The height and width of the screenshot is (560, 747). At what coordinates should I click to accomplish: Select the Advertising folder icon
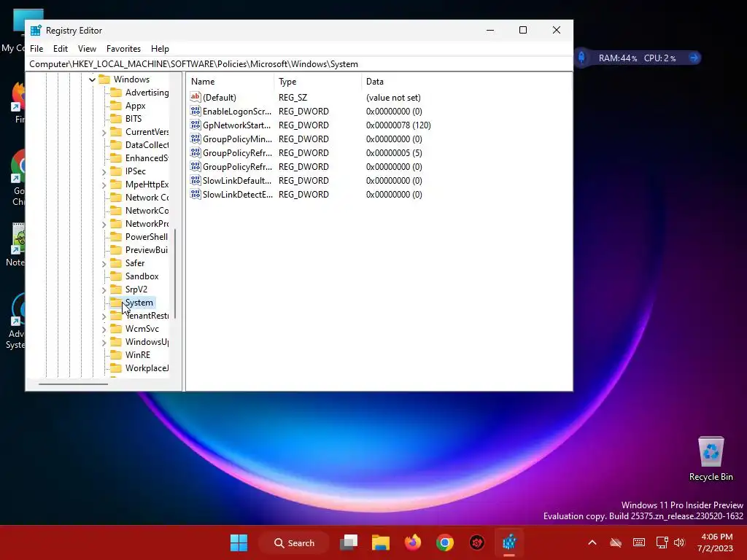tap(116, 93)
